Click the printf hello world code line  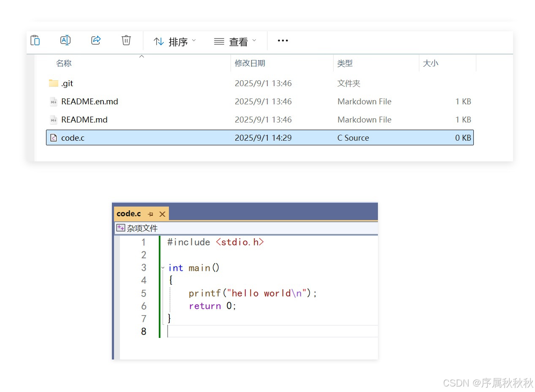253,293
